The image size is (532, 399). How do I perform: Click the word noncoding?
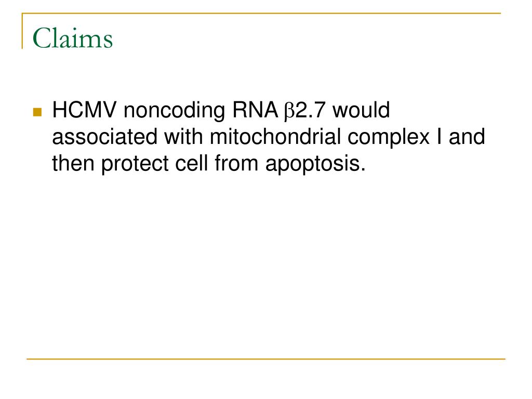pos(174,111)
